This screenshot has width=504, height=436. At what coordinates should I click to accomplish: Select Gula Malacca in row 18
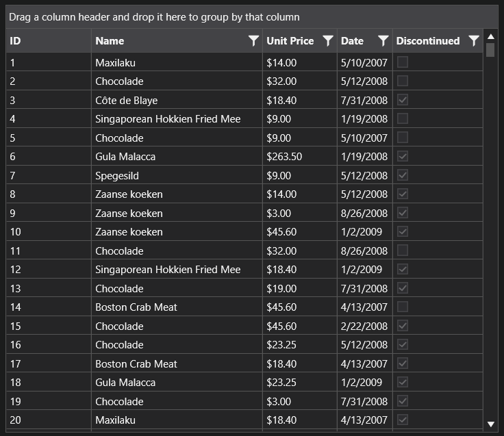(177, 382)
